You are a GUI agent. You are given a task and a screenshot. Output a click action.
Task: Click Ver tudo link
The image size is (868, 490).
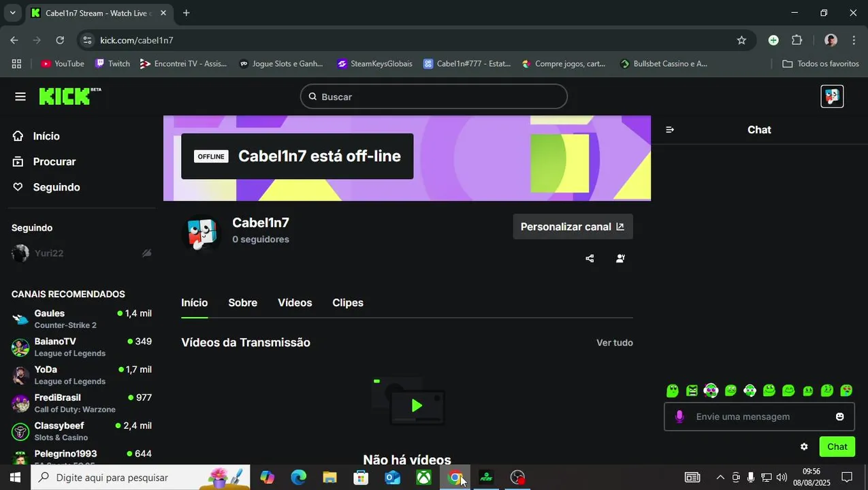tap(615, 343)
